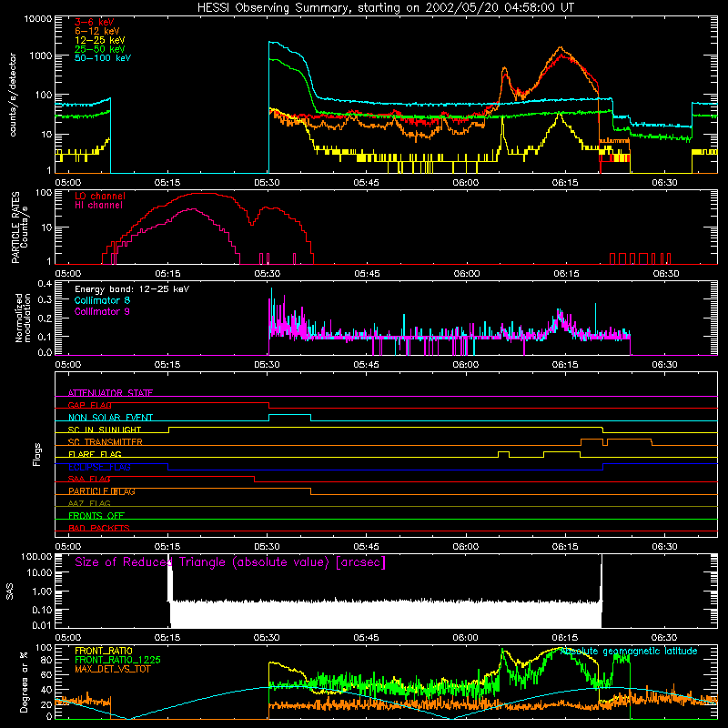
Task: Click the 06:15 tick under count-rate panel
Action: (565, 183)
